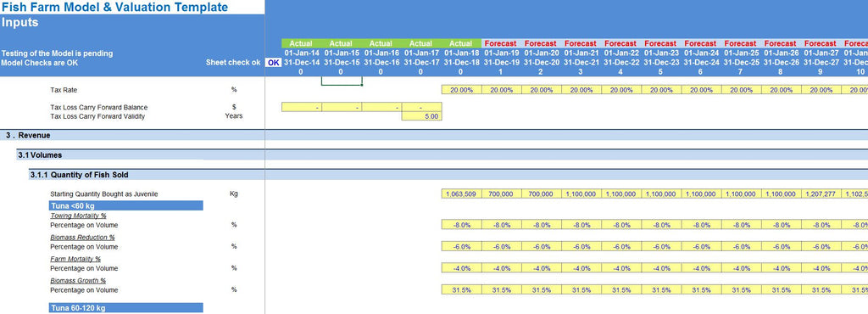Select the OK sheet check cell
This screenshot has height=314, width=868.
pos(274,63)
